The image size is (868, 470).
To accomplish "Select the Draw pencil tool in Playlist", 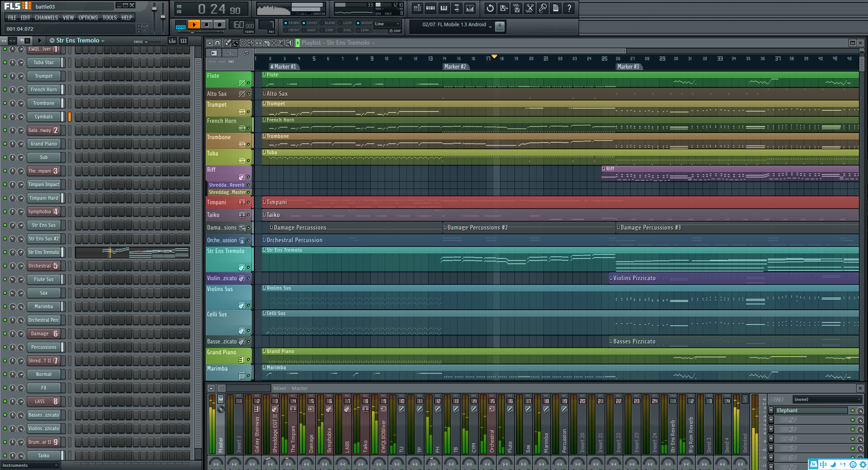I will [228, 43].
